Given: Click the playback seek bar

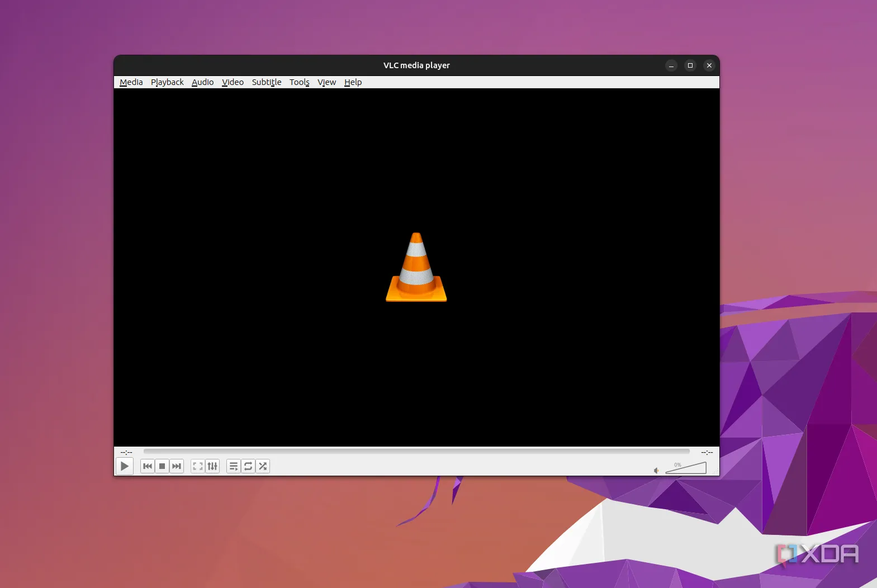Looking at the screenshot, I should point(416,451).
